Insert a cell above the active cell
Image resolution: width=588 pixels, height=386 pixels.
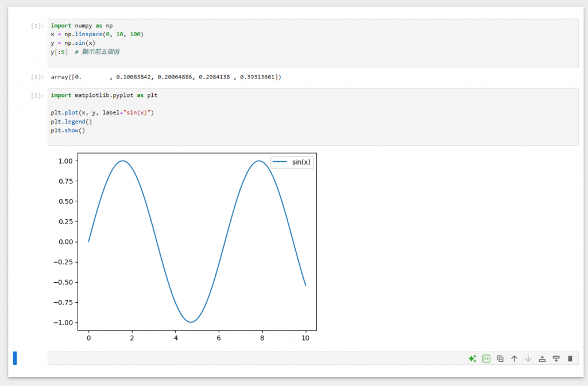542,358
